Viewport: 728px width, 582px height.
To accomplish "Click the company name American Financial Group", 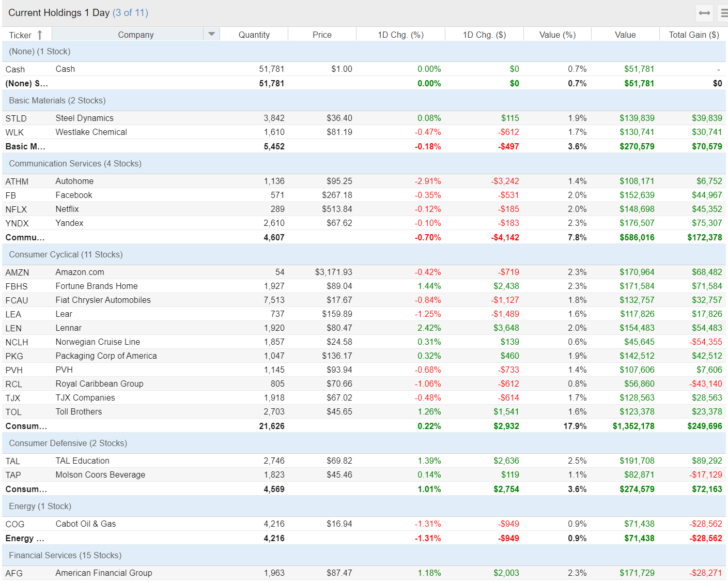I will click(x=104, y=573).
